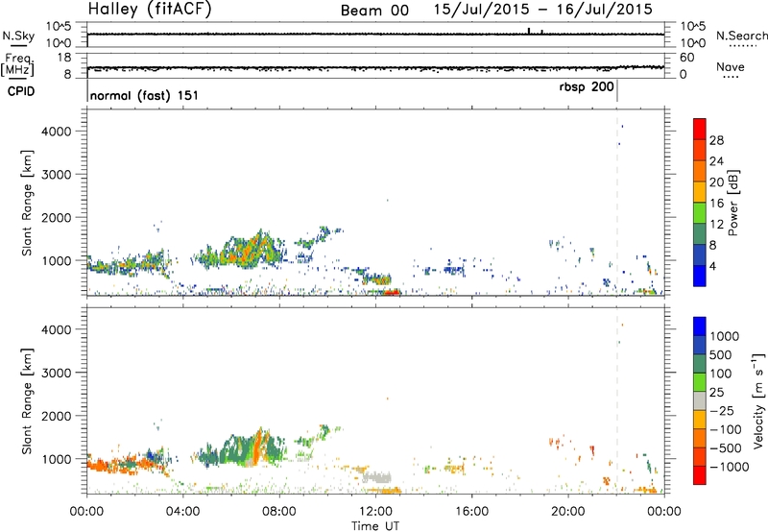Click the date range '15/Jul/2015 - 16/Jul/2015'
Viewport: 768px width, 532px height.
543,10
